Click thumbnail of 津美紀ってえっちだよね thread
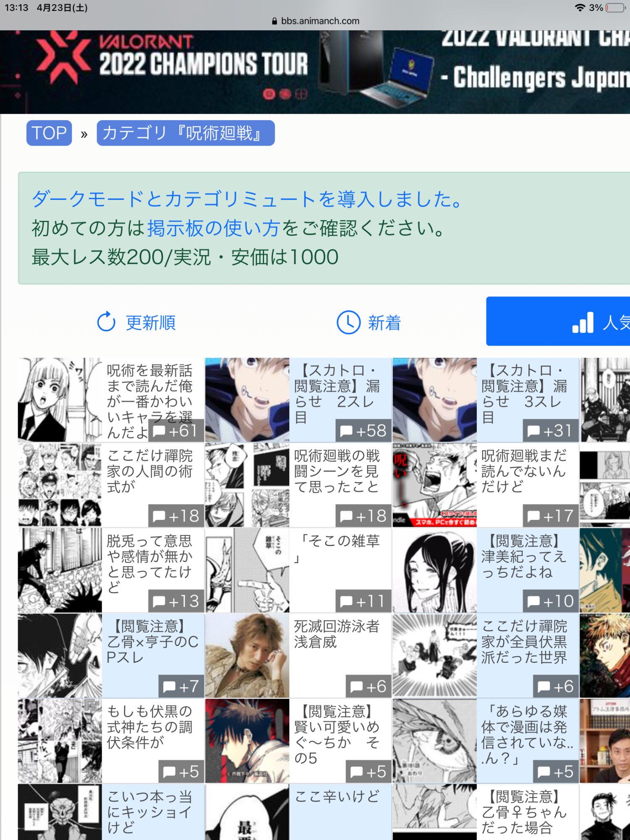This screenshot has height=840, width=630. 434,570
